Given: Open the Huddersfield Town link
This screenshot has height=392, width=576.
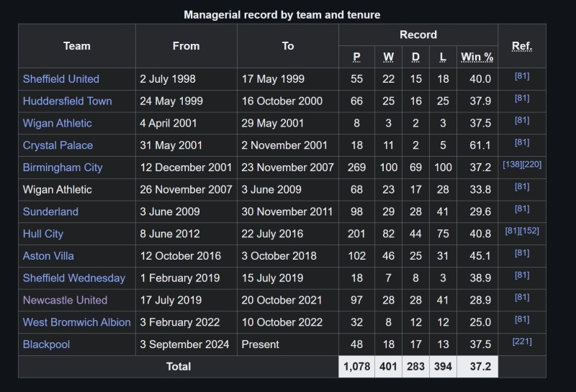Looking at the screenshot, I should coord(68,101).
